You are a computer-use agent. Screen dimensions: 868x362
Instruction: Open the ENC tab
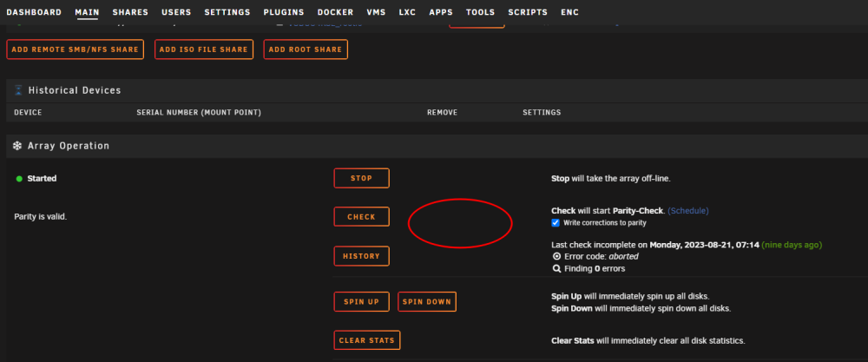569,12
